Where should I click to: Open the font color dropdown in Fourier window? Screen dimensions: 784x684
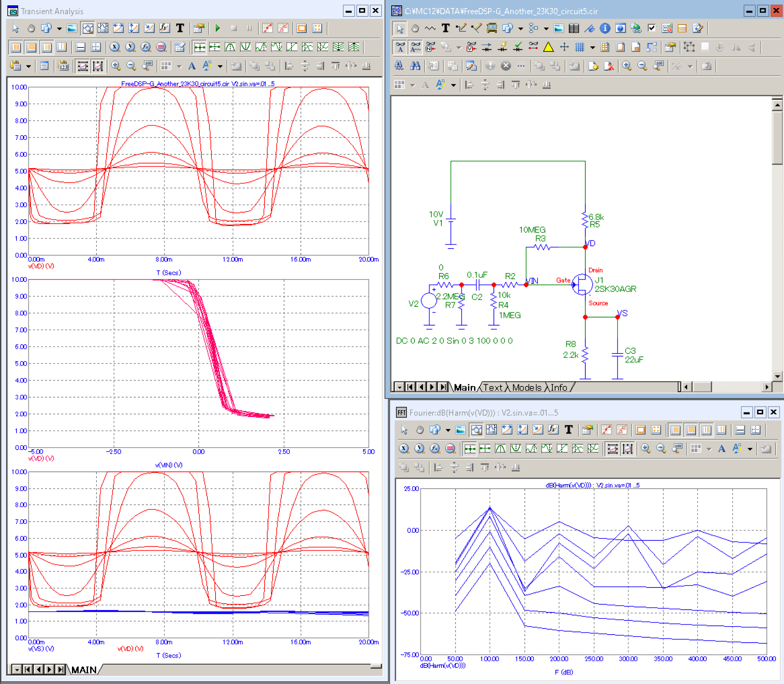[750, 448]
